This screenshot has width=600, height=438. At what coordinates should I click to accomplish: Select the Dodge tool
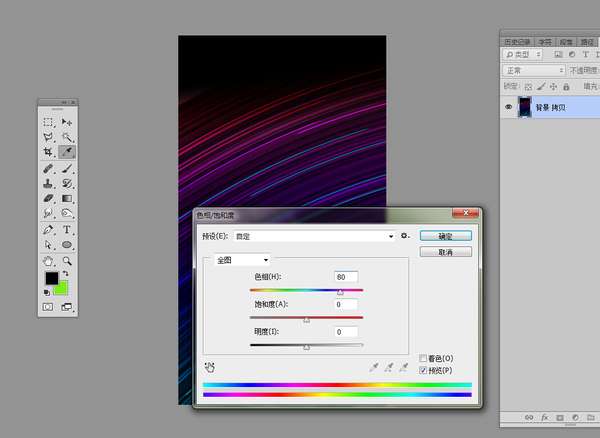67,213
